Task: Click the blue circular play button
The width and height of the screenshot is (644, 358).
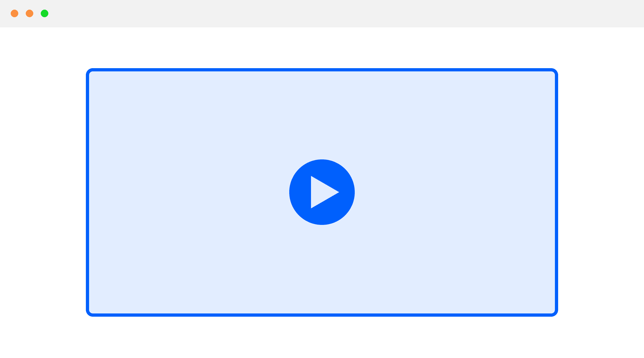Action: point(322,192)
